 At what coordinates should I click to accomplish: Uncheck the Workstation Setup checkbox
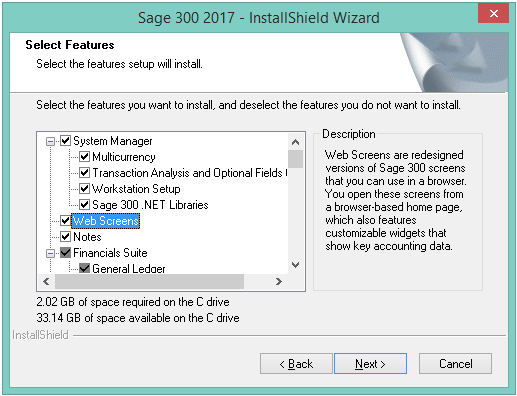(x=84, y=189)
